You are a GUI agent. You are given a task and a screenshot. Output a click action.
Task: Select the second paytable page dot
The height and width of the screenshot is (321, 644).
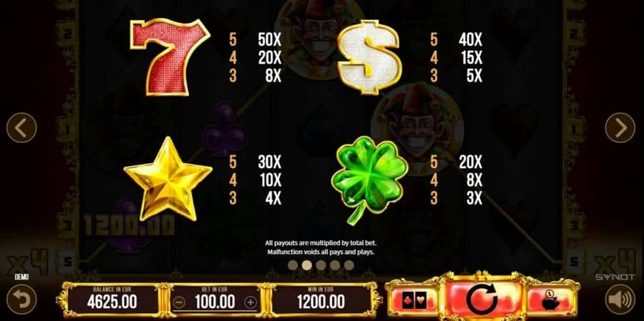(307, 265)
